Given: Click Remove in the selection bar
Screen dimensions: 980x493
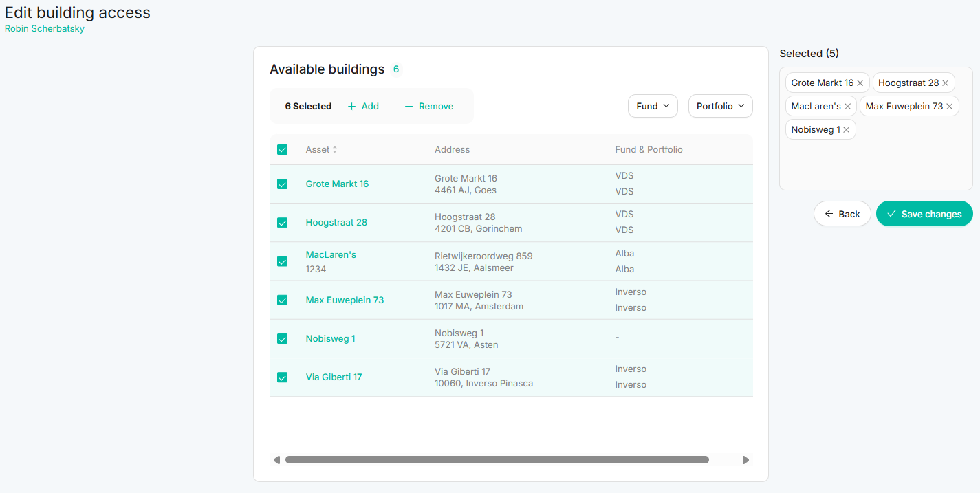Looking at the screenshot, I should 429,106.
